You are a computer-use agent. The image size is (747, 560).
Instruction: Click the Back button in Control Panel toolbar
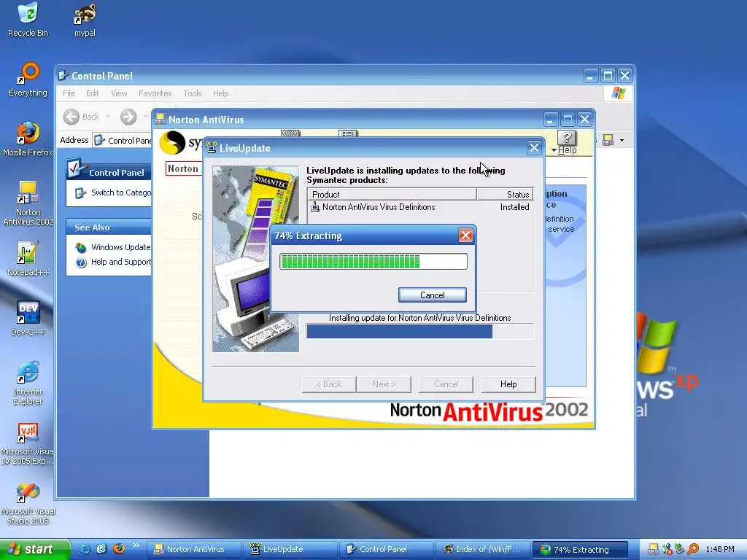82,117
